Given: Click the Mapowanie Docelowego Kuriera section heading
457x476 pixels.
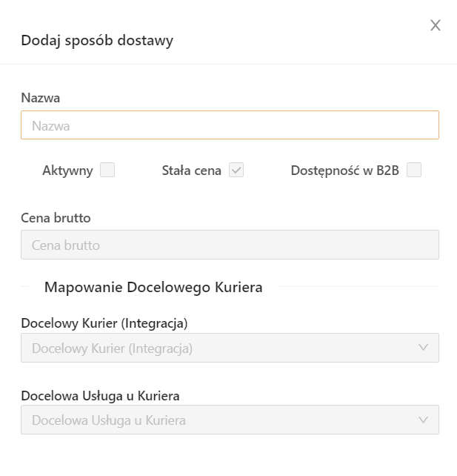Looking at the screenshot, I should (153, 287).
